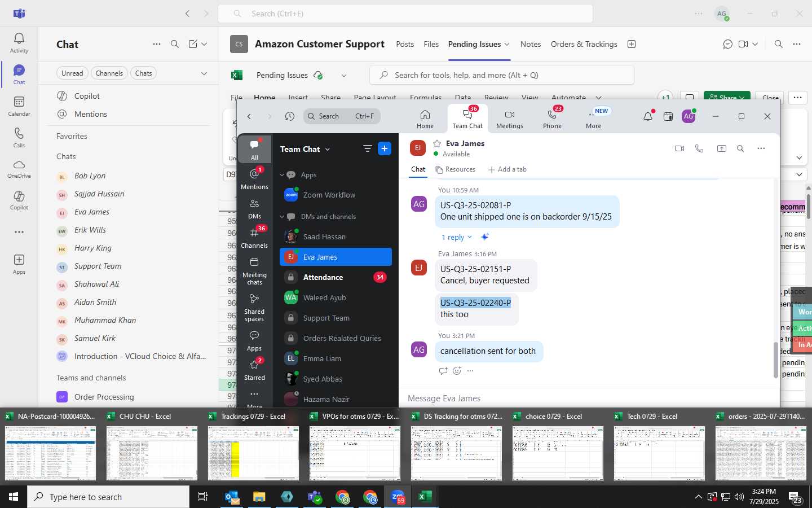Open Outlook from the taskbar

[232, 497]
